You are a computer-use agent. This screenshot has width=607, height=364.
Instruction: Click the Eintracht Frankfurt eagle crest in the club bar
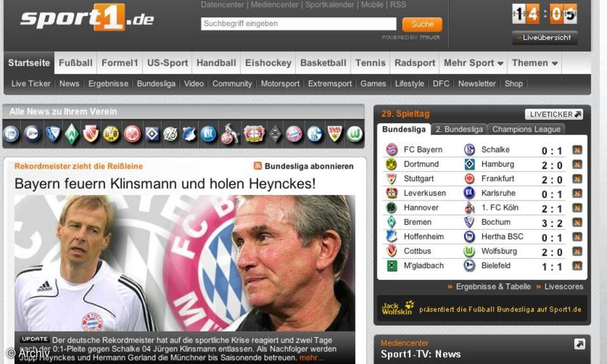click(x=132, y=134)
